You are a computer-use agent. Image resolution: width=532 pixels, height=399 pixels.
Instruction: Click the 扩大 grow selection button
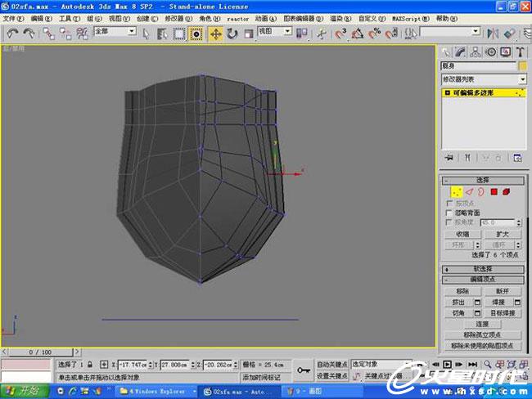503,234
